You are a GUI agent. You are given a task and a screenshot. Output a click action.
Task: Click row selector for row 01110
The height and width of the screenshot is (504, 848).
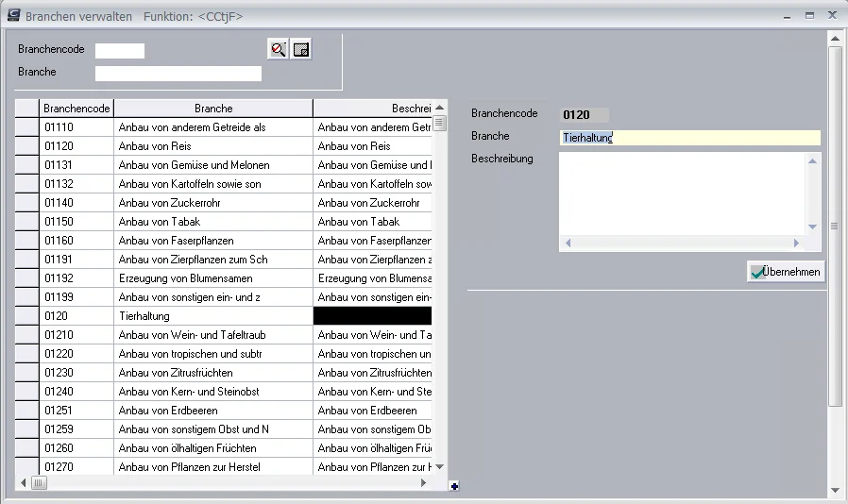27,127
